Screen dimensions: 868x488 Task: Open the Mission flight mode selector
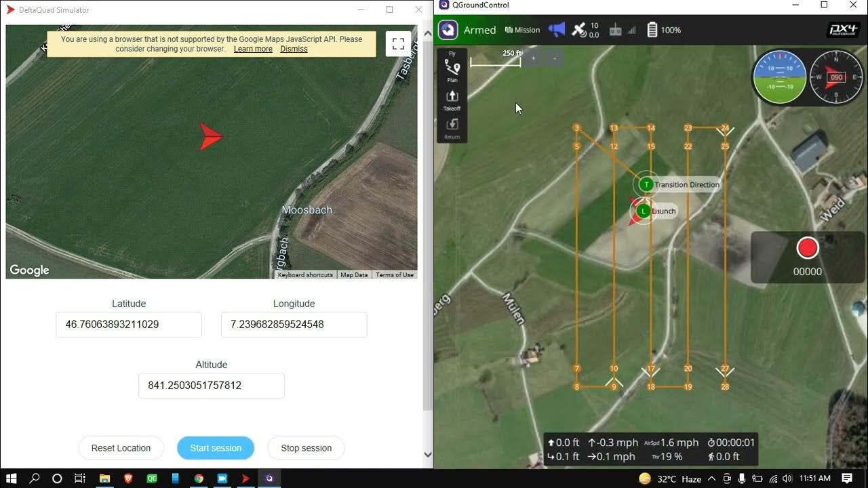522,30
